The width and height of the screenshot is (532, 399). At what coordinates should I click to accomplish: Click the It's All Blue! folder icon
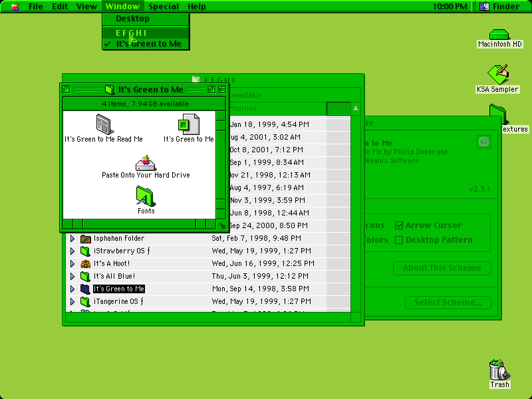point(86,276)
